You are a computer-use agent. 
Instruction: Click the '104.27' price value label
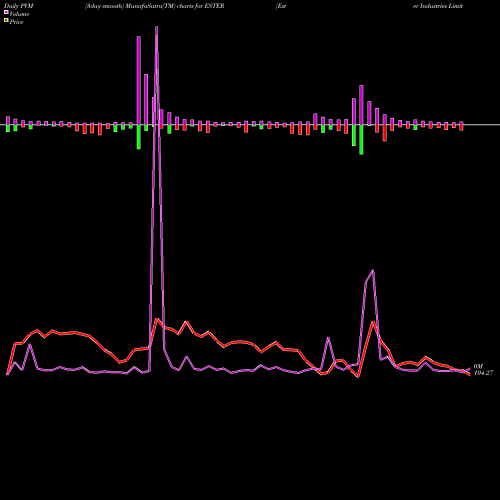483,373
